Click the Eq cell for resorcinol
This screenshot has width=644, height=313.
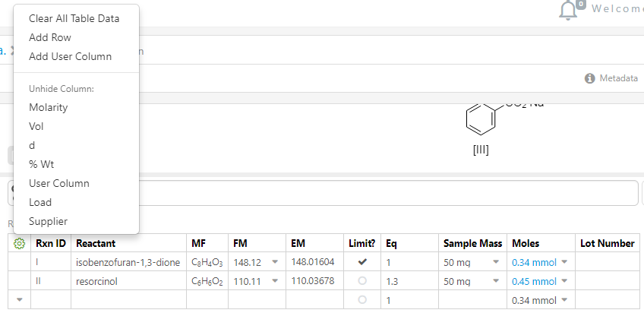coord(410,281)
